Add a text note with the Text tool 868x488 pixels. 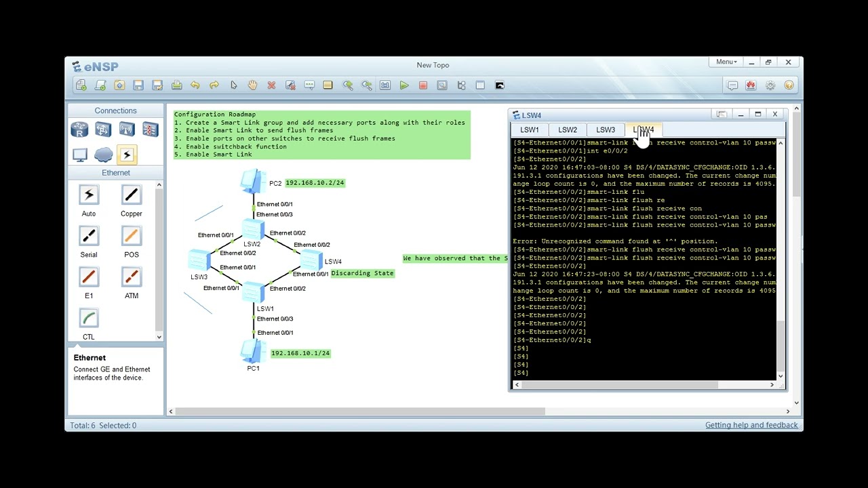coord(309,85)
